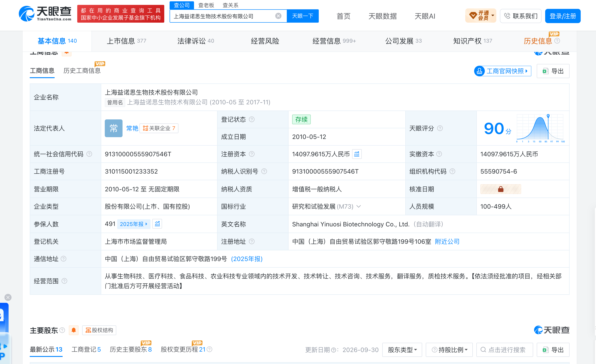Image resolution: width=596 pixels, height=364 pixels.
Task: Switch to 上市信息 tab
Action: pos(126,41)
